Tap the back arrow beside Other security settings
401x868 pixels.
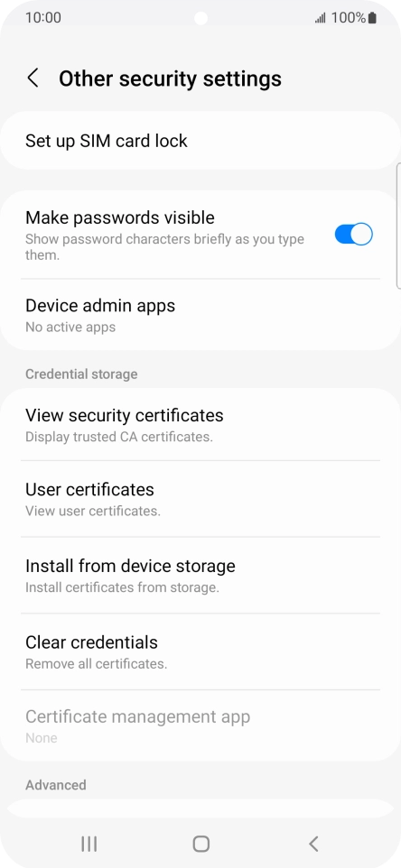[33, 78]
